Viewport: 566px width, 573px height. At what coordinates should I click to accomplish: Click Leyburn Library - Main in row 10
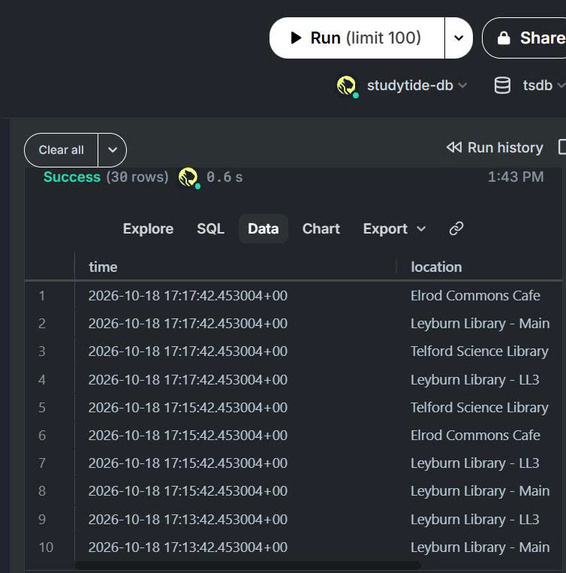(x=480, y=547)
